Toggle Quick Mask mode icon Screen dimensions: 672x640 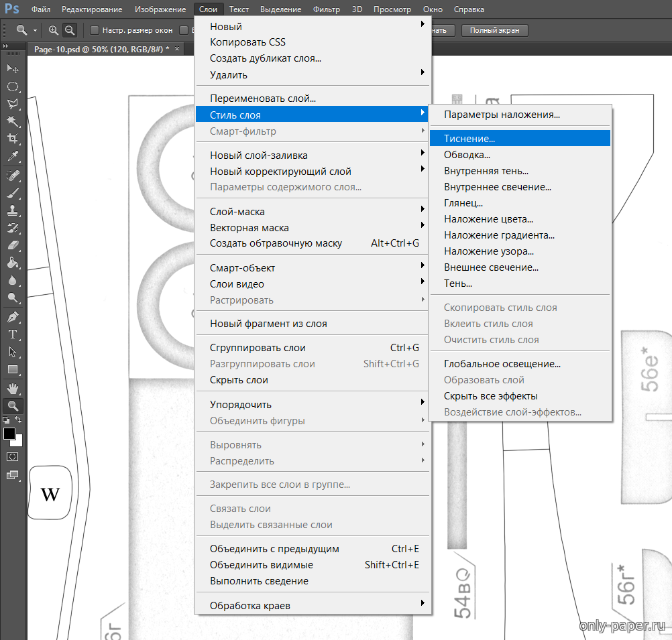tap(12, 456)
